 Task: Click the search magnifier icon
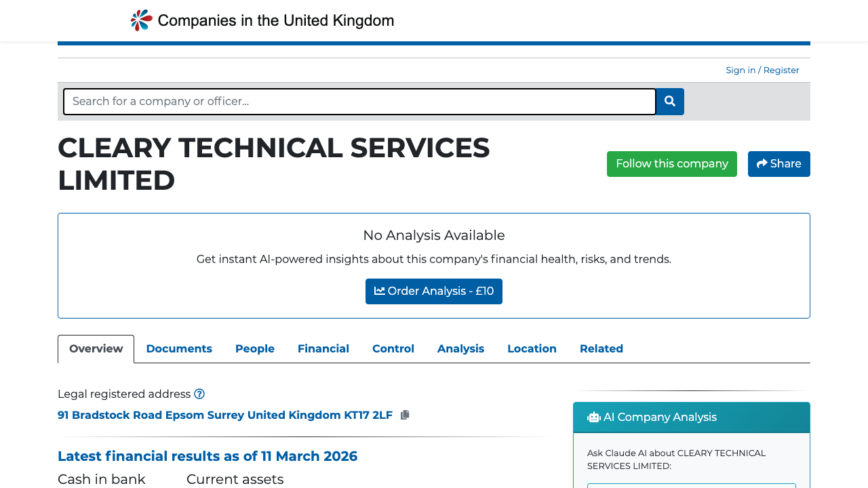[669, 101]
